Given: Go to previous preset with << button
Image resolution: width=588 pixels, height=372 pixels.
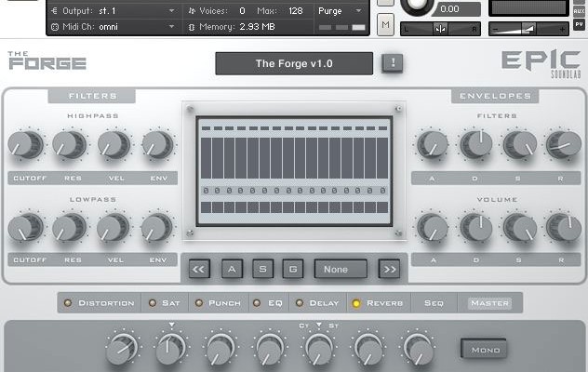Looking at the screenshot, I should click(199, 269).
